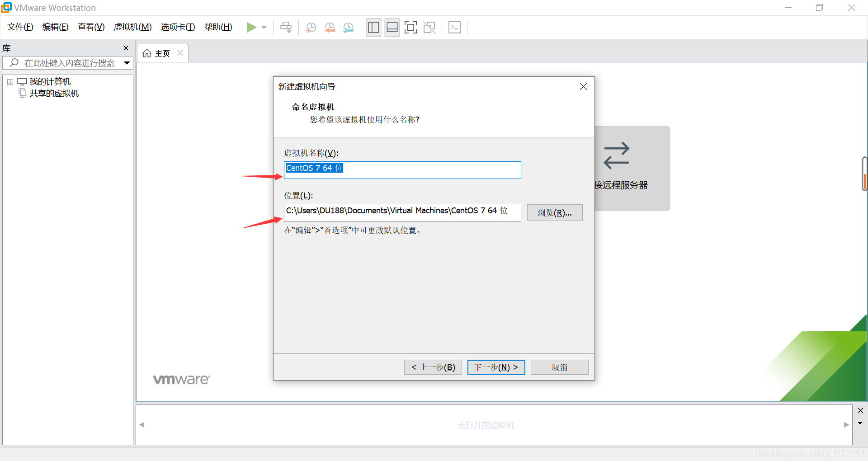868x461 pixels.
Task: Click the Unity mode toolbar icon
Action: 429,28
